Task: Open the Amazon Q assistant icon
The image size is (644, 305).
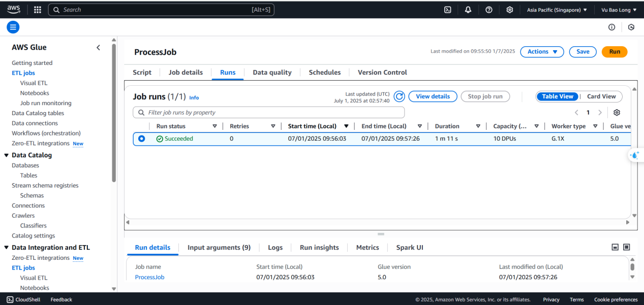Action: (x=635, y=155)
